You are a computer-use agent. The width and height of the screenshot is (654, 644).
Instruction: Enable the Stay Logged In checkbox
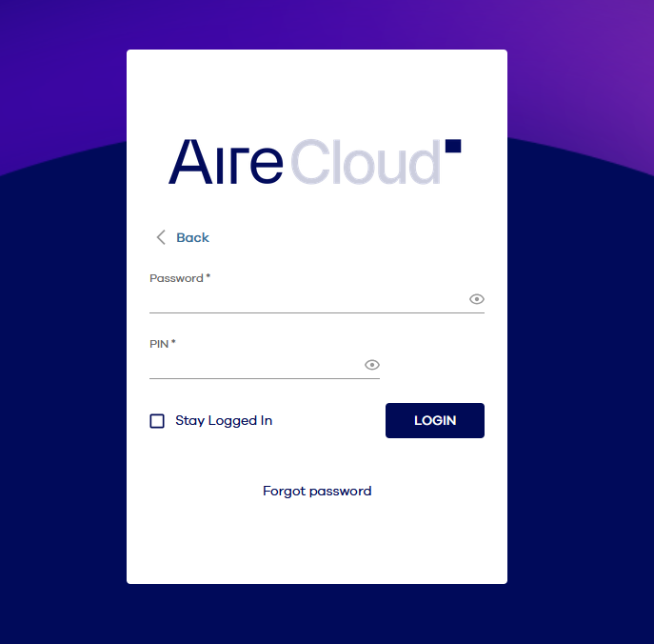click(157, 421)
